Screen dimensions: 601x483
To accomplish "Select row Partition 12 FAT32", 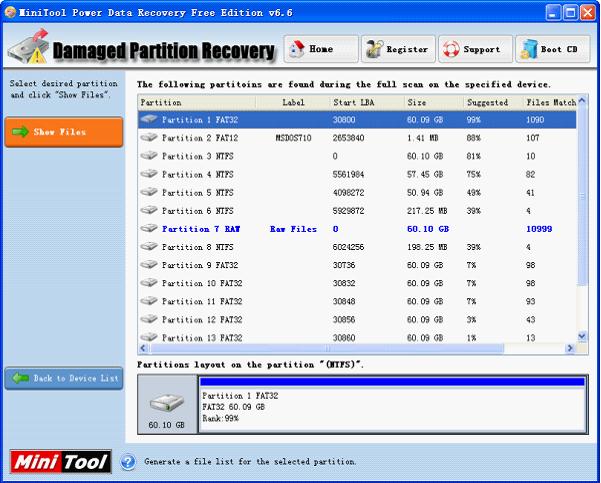I will coord(357,319).
